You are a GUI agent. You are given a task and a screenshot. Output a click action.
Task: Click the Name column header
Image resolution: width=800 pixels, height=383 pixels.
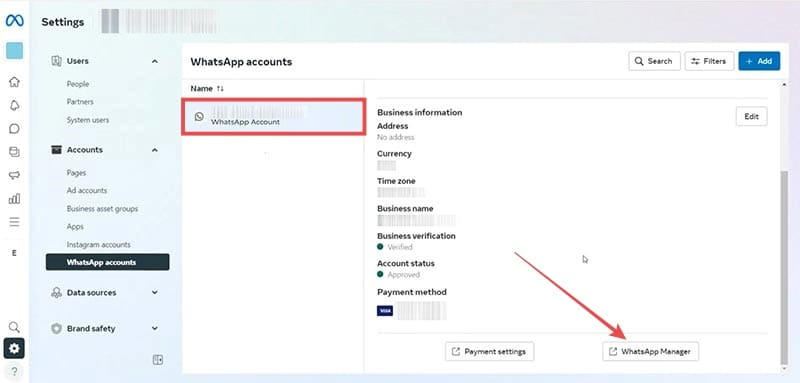click(x=201, y=89)
